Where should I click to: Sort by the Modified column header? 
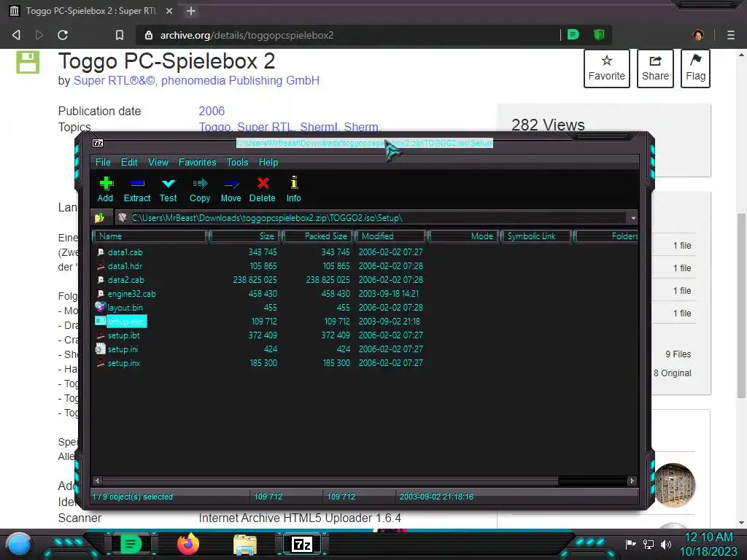pyautogui.click(x=390, y=236)
